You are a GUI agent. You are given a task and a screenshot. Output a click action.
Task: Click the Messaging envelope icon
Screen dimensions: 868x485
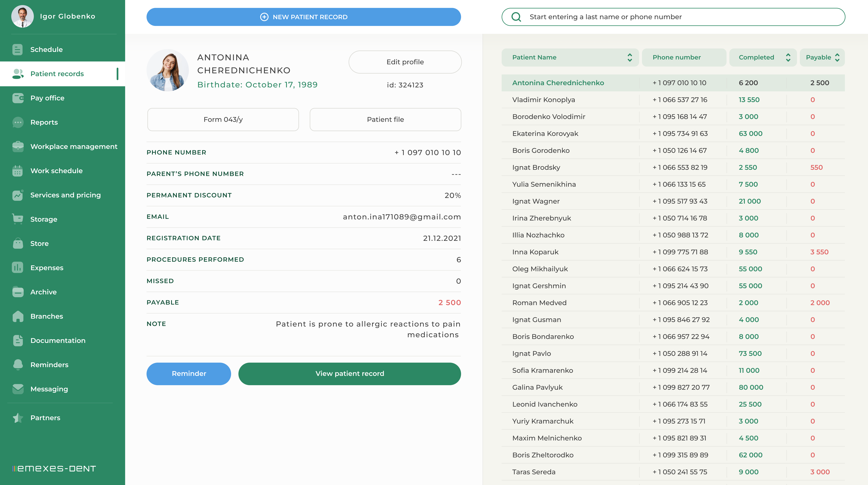17,389
